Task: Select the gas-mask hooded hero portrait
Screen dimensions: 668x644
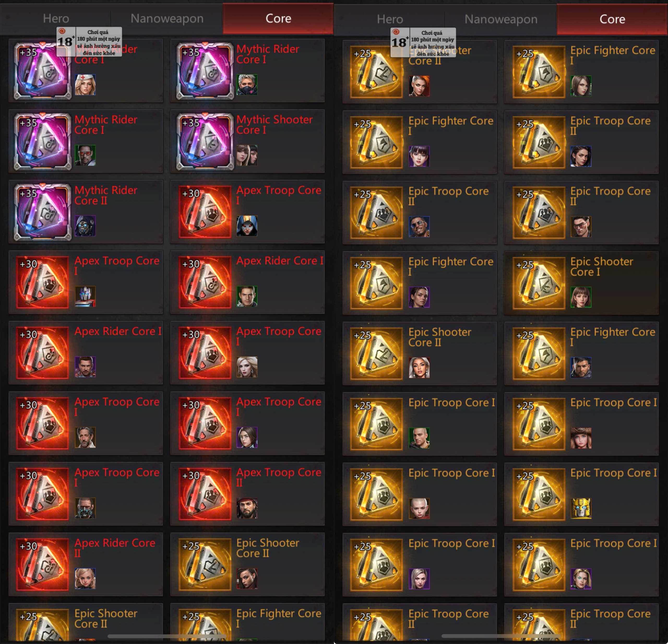Action: coord(85,226)
